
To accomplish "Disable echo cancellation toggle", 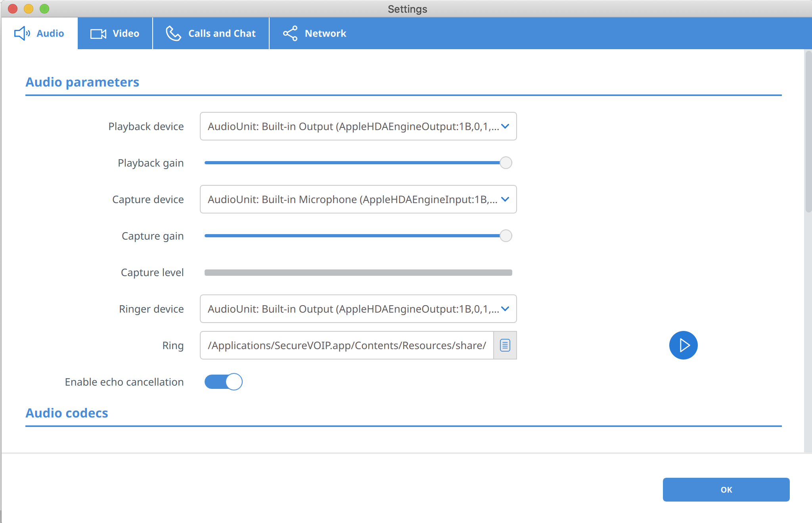I will pyautogui.click(x=223, y=382).
